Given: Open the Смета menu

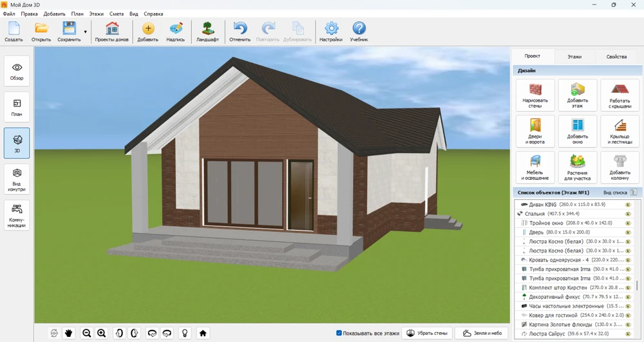Looking at the screenshot, I should (117, 14).
